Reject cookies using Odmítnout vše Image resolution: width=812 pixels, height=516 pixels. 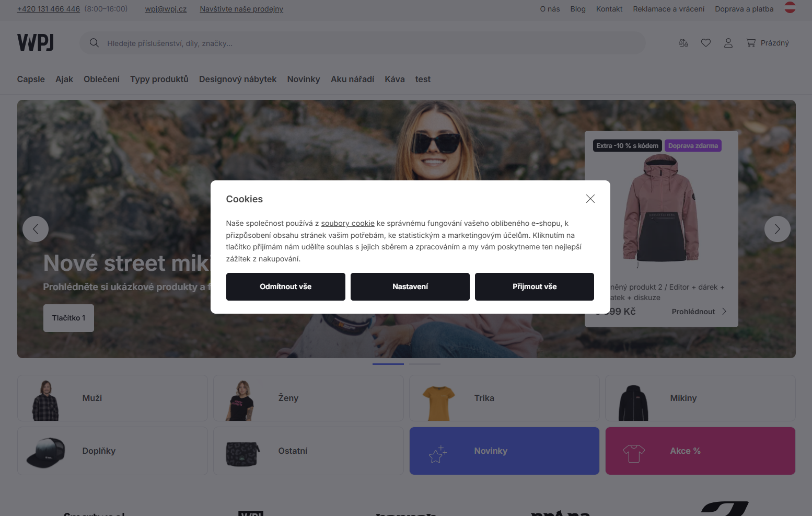point(286,286)
